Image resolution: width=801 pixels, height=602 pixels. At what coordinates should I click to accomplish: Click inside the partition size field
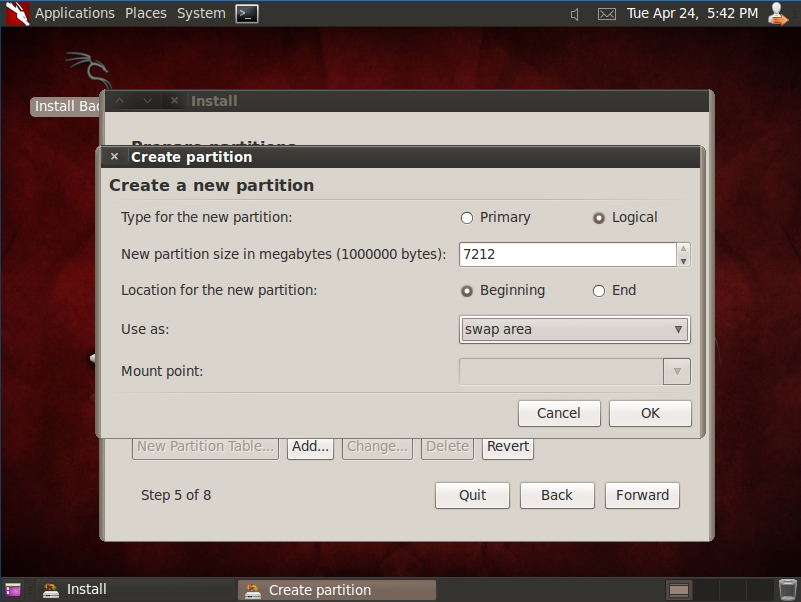click(560, 254)
